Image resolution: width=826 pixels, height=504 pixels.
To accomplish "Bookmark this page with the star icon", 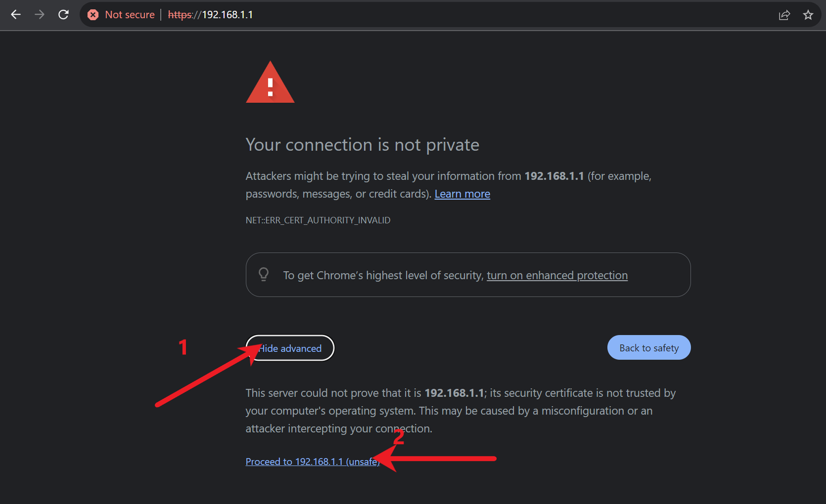I will coord(808,15).
